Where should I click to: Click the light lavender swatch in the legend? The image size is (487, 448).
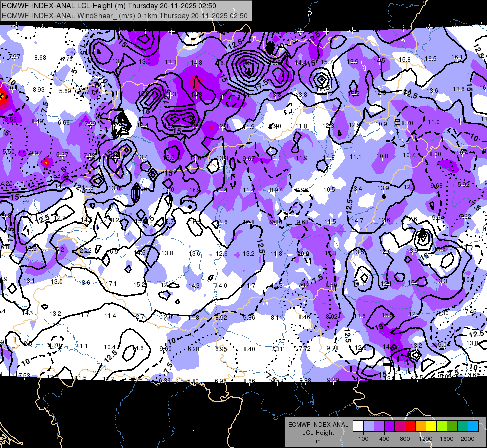point(369,426)
